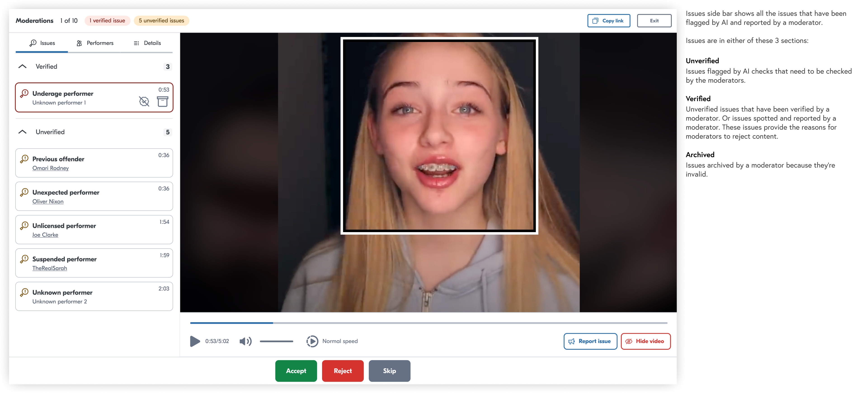
Task: Hide the video
Action: pyautogui.click(x=645, y=341)
